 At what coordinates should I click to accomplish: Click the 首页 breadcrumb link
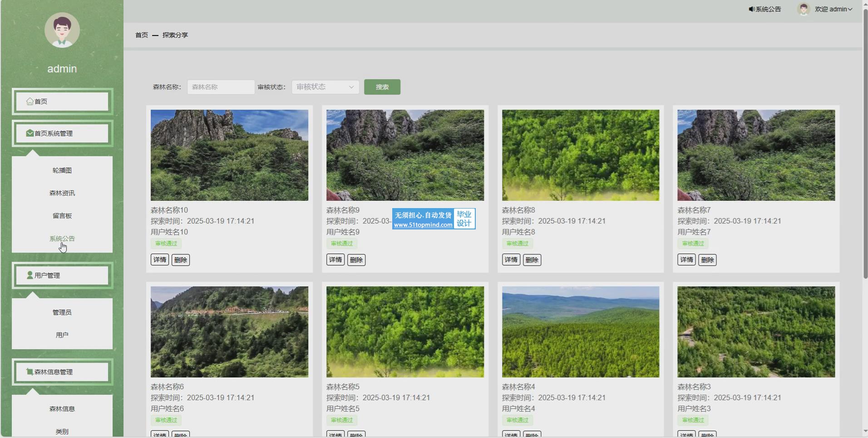[142, 35]
